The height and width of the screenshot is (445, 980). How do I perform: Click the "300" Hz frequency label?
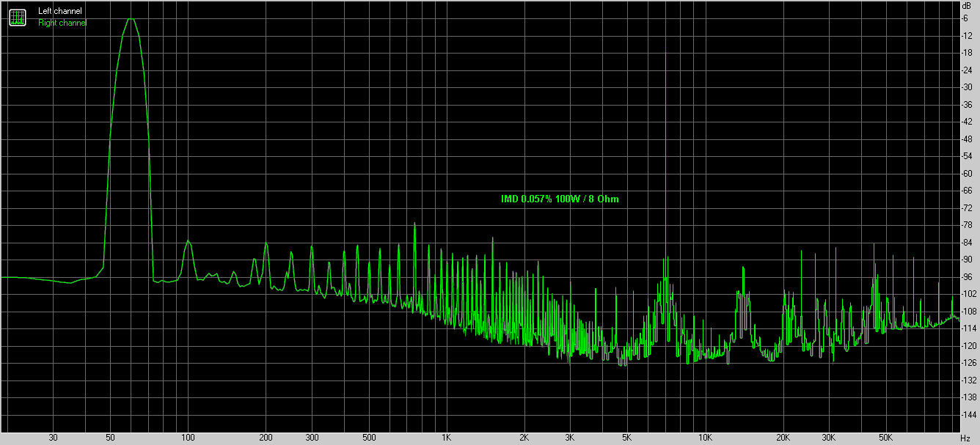(312, 438)
